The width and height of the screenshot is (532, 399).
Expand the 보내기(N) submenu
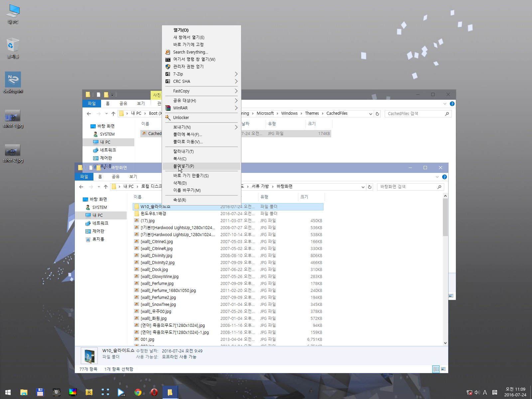[201, 127]
